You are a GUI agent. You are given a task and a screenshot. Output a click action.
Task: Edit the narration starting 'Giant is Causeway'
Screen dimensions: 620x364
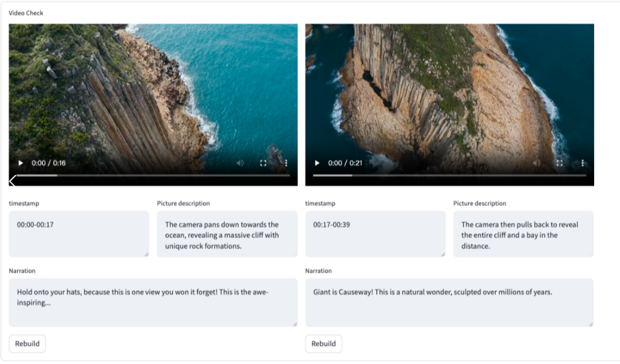449,302
